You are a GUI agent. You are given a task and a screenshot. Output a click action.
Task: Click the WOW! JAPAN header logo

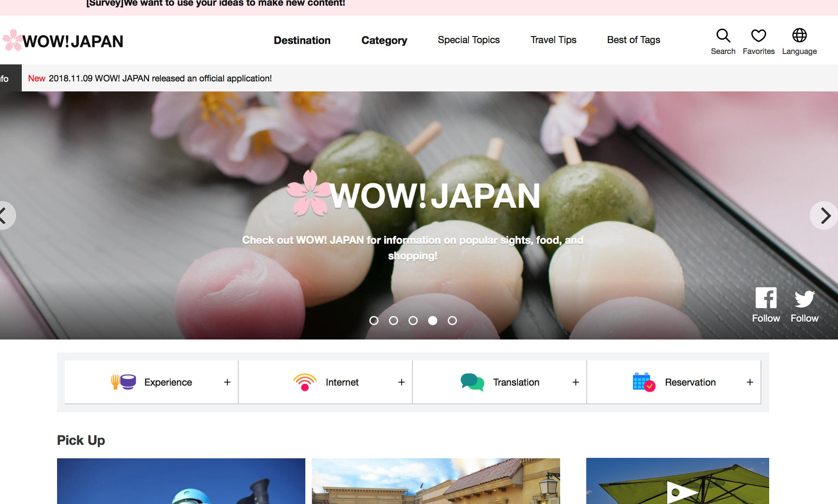[x=63, y=41]
